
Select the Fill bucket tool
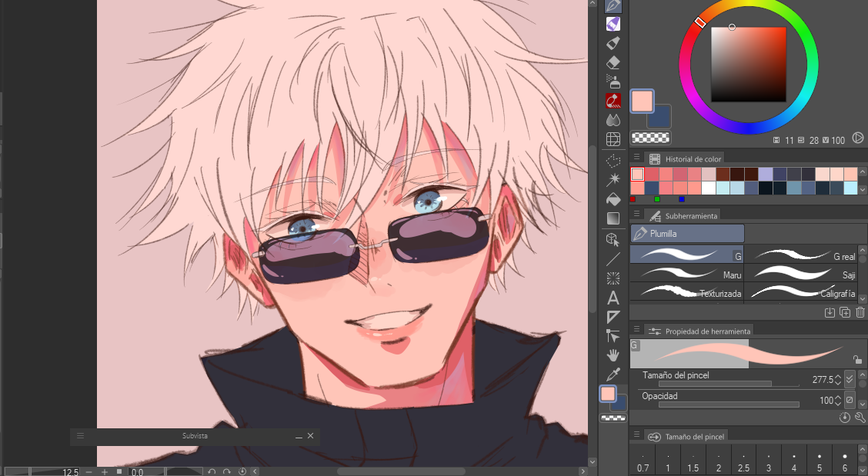tap(613, 198)
